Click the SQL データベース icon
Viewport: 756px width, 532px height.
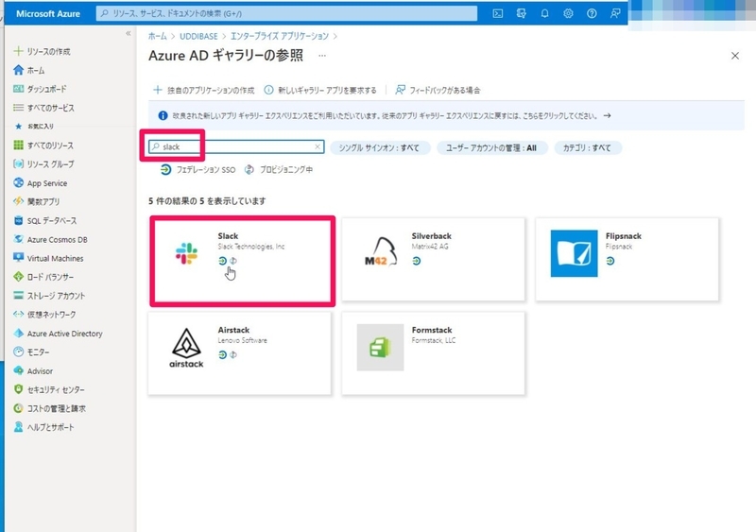[x=18, y=220]
